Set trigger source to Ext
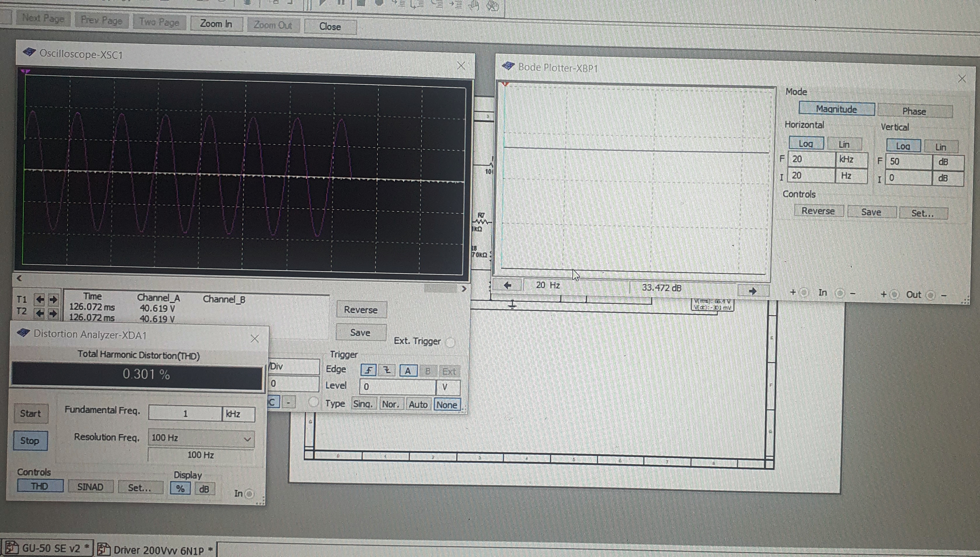This screenshot has height=557, width=980. pyautogui.click(x=449, y=371)
